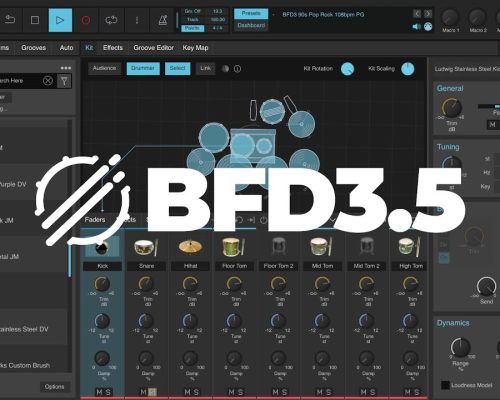Viewport: 500px width, 400px height.
Task: Adjust the Macro 1 knob
Action: [x=450, y=17]
